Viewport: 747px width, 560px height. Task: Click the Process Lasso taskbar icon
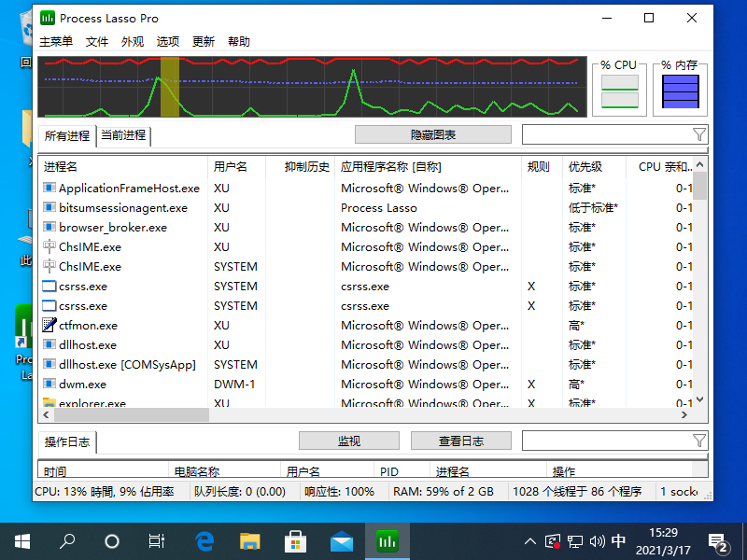tap(387, 540)
